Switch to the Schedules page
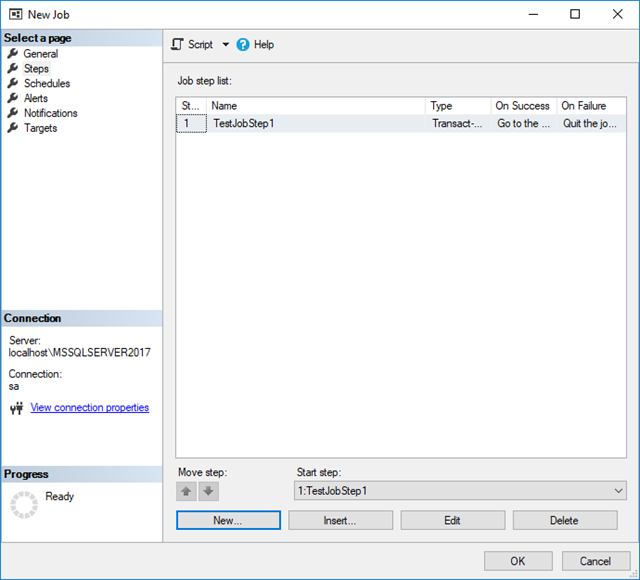Screen dimensions: 640x580 tap(46, 84)
